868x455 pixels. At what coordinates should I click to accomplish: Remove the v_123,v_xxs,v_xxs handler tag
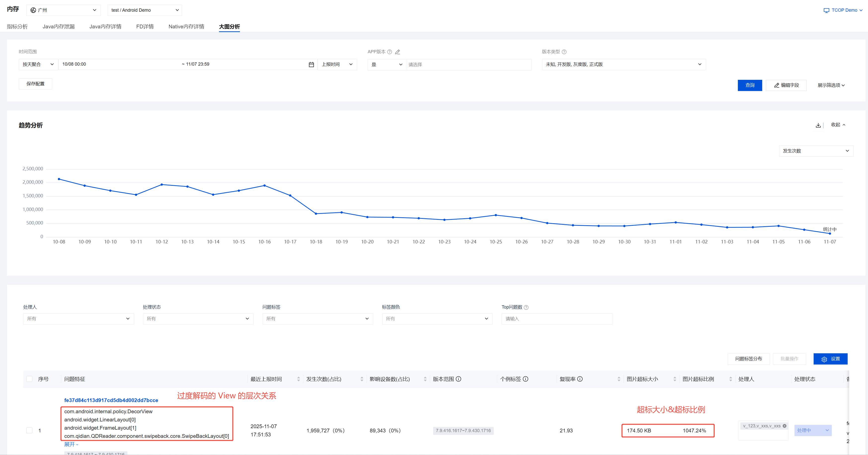tap(785, 426)
